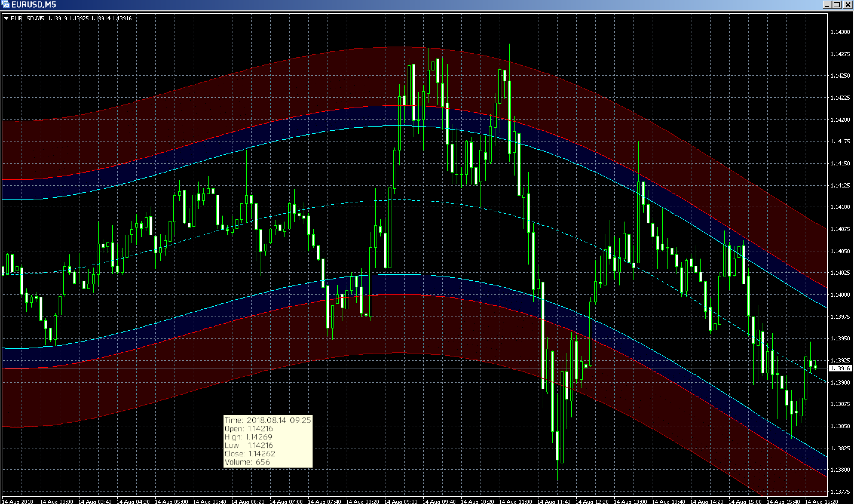Click the 14 Aug 05:00 time label
854x504 pixels.
click(171, 501)
